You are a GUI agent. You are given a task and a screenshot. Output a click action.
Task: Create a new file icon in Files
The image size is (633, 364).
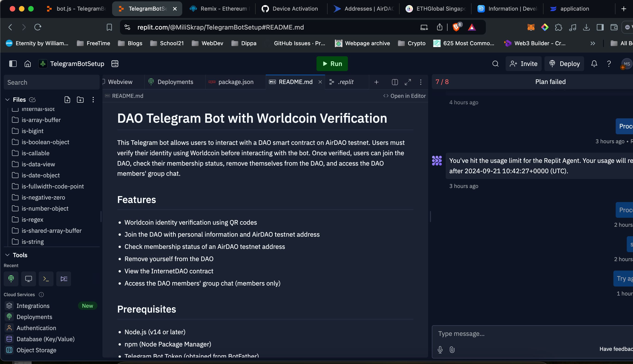(67, 100)
